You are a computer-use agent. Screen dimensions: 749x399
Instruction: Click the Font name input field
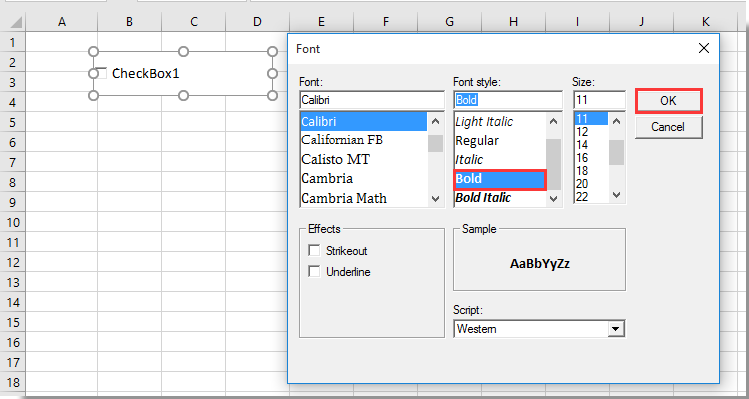coord(372,100)
